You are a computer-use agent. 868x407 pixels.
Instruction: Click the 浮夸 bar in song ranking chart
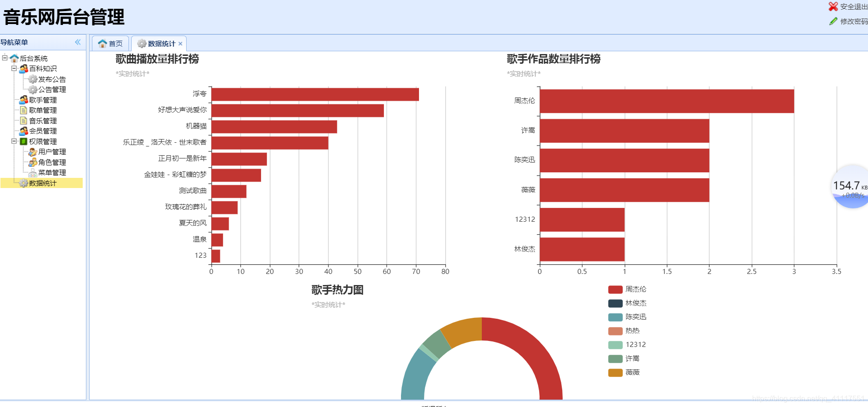(315, 94)
